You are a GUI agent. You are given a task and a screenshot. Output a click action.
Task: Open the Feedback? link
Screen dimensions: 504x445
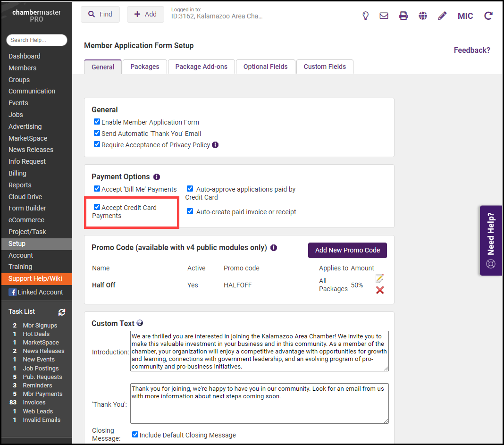472,50
